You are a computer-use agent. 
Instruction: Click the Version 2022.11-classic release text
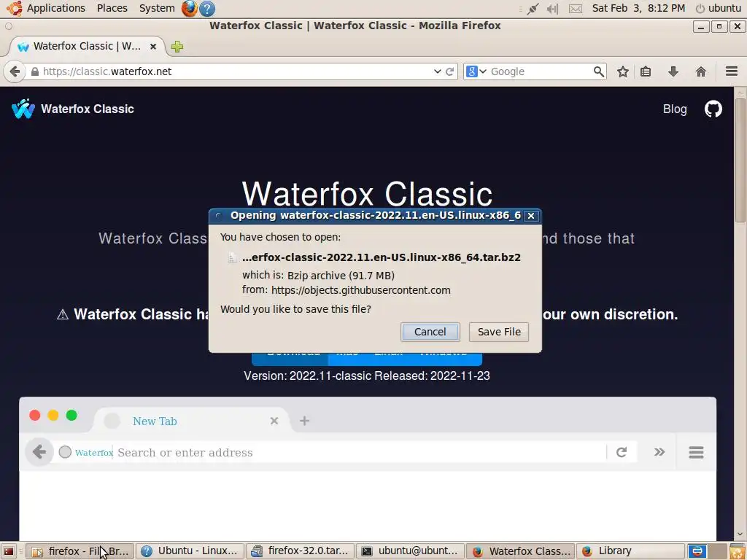pyautogui.click(x=367, y=376)
